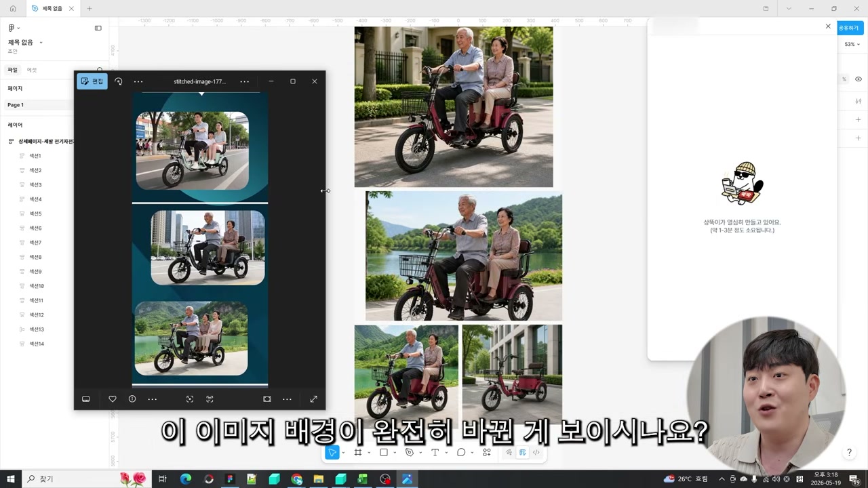Image resolution: width=868 pixels, height=488 pixels.
Task: Open the Windows Start menu
Action: tap(12, 479)
